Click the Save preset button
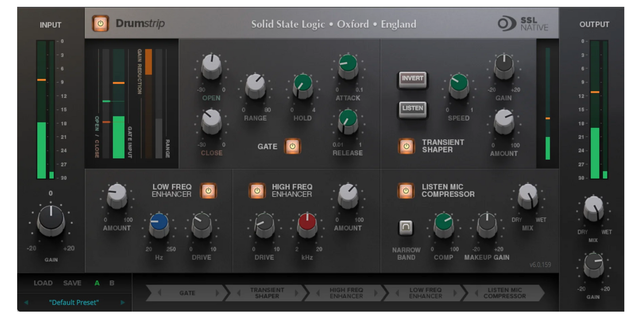The height and width of the screenshot is (317, 644). pos(71,283)
